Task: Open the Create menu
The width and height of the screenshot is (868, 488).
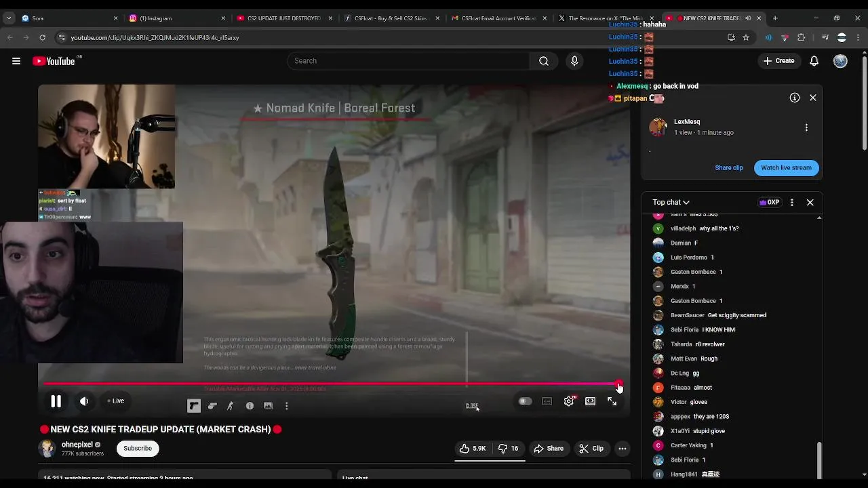Action: coord(778,61)
